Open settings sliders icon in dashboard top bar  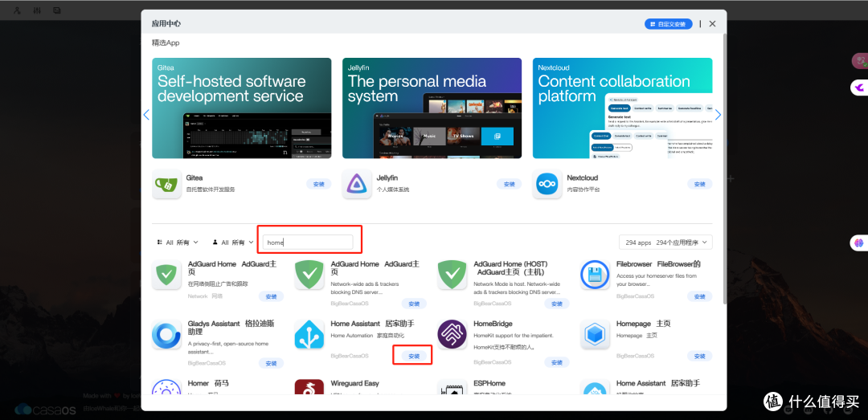(37, 10)
